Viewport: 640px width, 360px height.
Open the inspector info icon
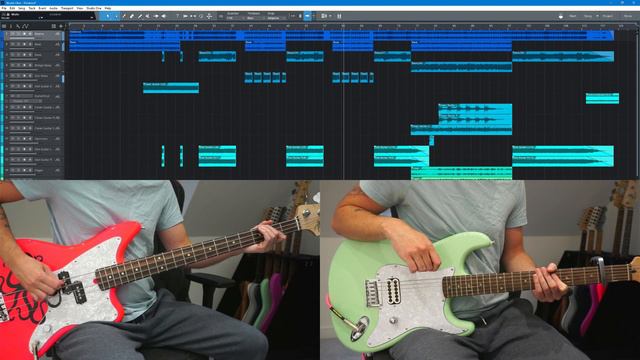[x=11, y=26]
